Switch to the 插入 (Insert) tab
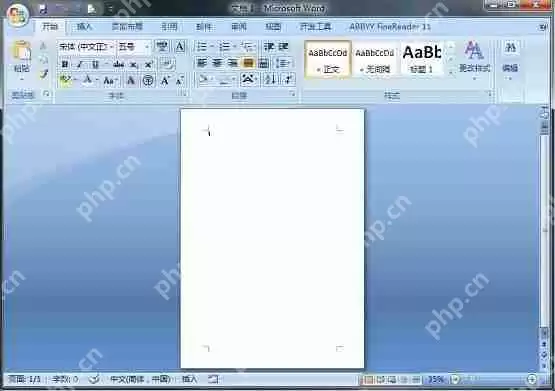Image resolution: width=555 pixels, height=391 pixels. tap(84, 27)
